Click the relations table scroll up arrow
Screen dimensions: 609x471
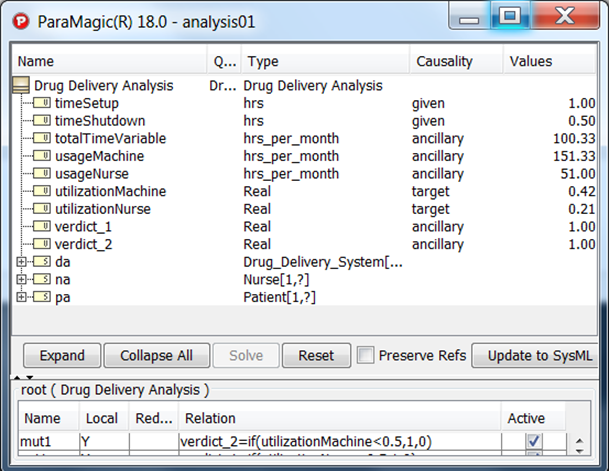tap(579, 441)
